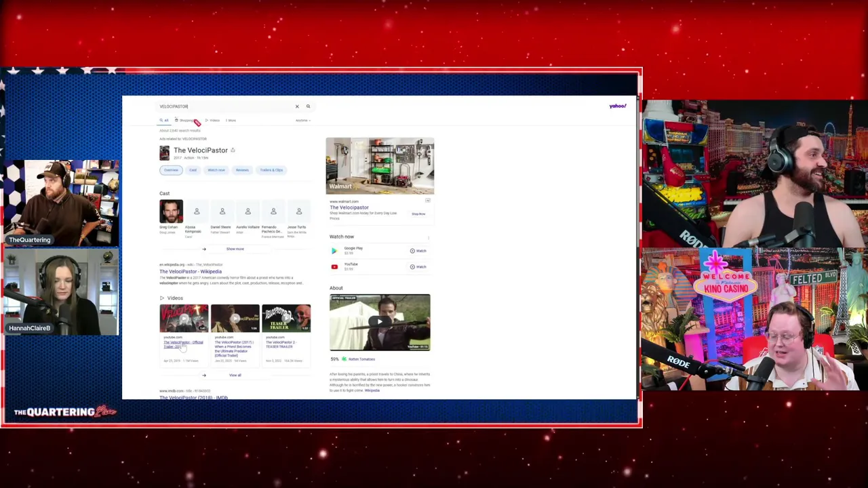The width and height of the screenshot is (868, 488).
Task: Click the Videos section play icon
Action: 162,298
